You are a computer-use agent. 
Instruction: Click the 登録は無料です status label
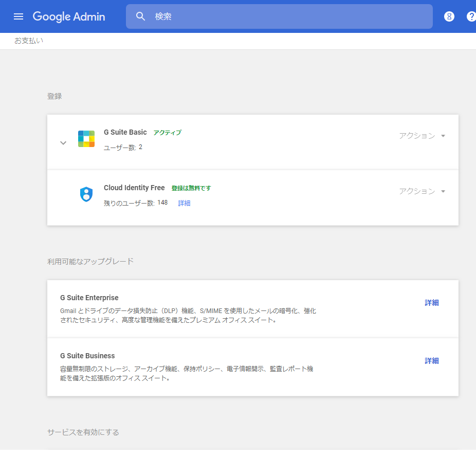coord(191,188)
